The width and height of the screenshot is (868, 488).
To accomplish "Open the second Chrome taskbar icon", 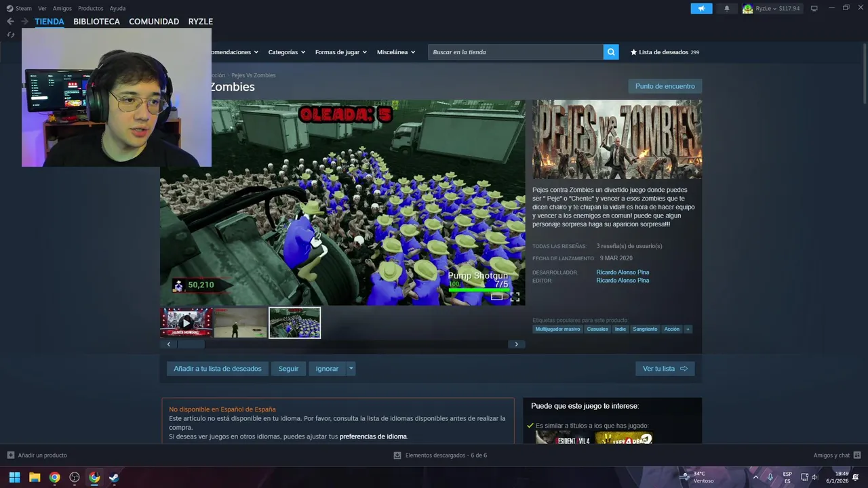I will 94,477.
